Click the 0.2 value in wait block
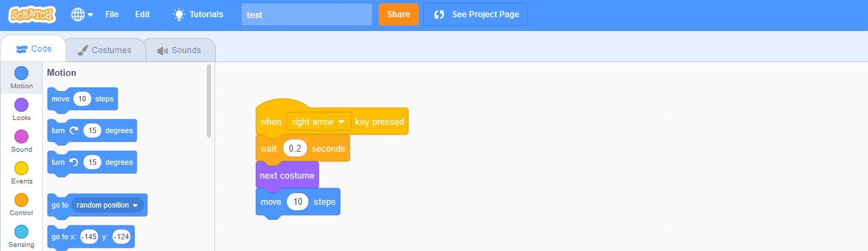The height and width of the screenshot is (251, 868). tap(294, 148)
